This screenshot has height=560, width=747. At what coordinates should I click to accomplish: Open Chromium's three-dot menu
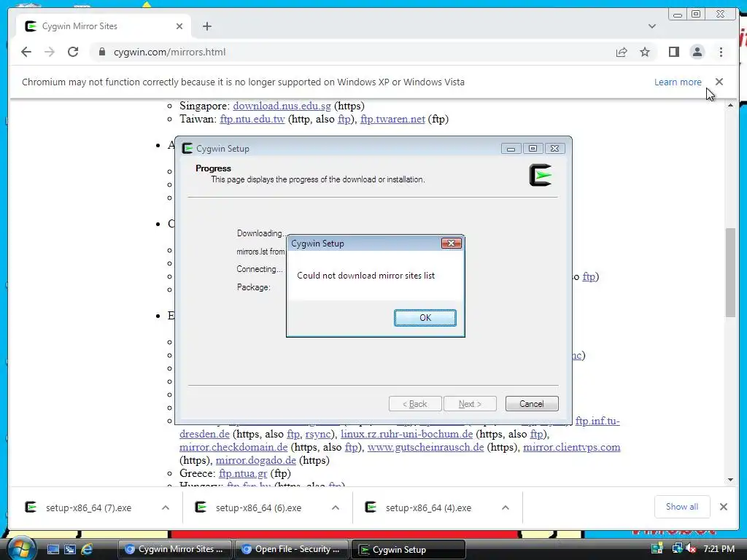pos(721,52)
